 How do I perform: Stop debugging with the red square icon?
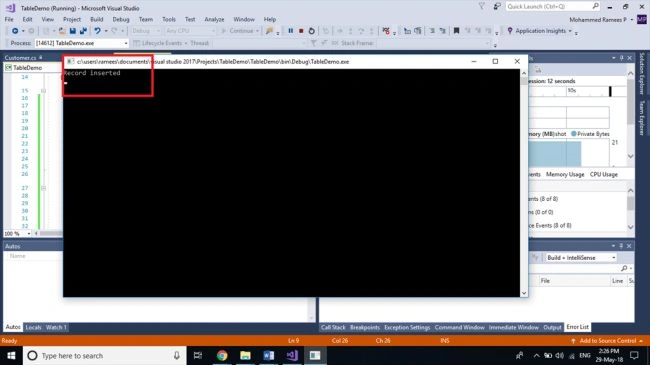[x=301, y=31]
